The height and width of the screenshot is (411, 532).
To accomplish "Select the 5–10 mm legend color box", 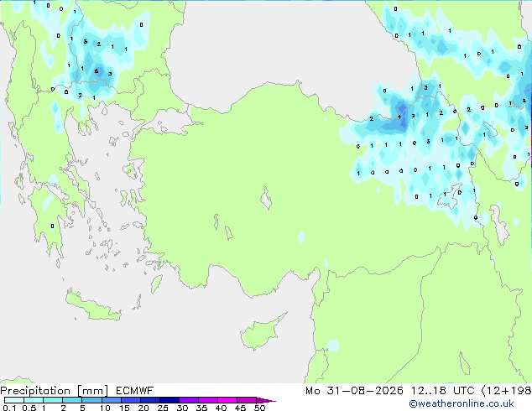I will click(91, 400).
